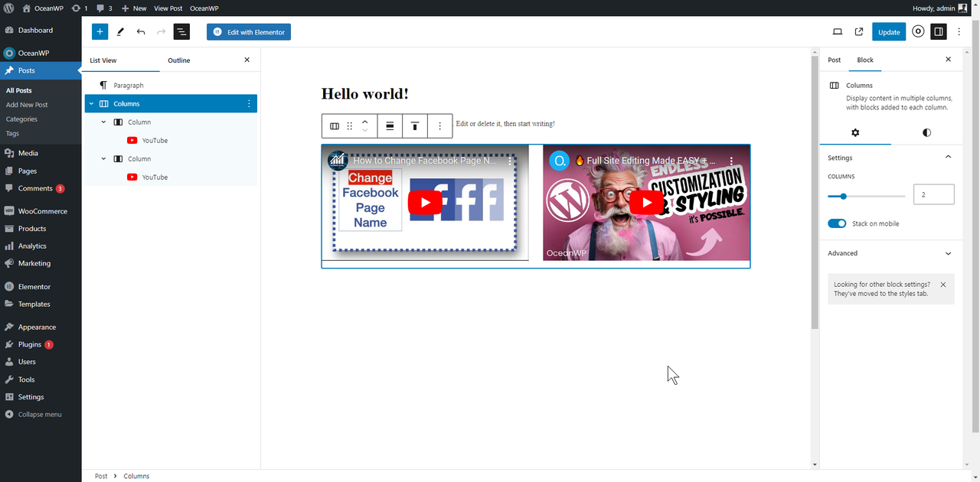
Task: Click the Columns number input field
Action: [934, 194]
